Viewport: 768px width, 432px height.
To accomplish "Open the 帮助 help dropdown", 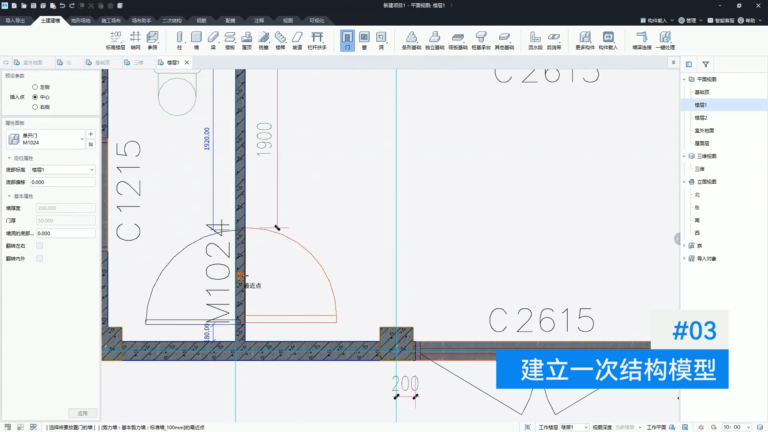I will (x=750, y=21).
